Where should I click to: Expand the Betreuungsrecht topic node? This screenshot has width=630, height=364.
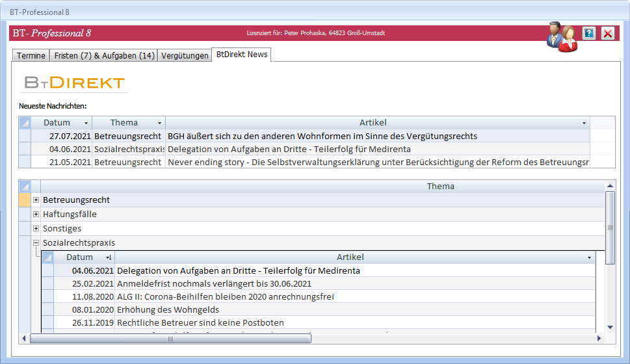coord(36,200)
